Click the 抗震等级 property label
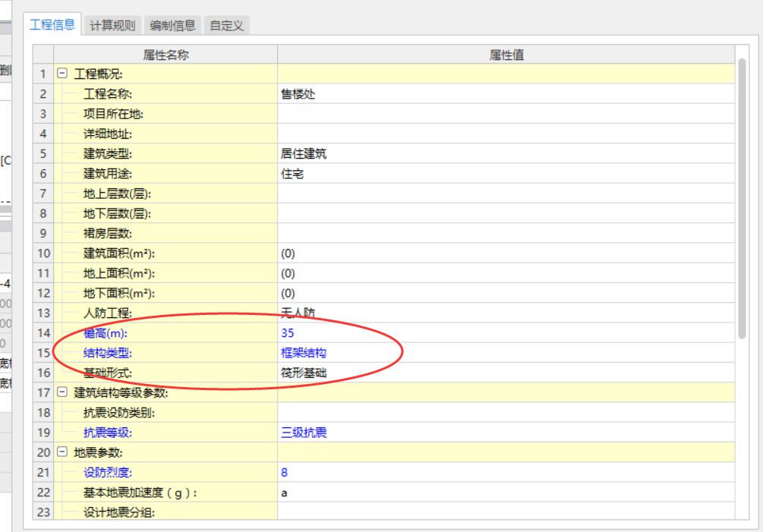 [108, 433]
